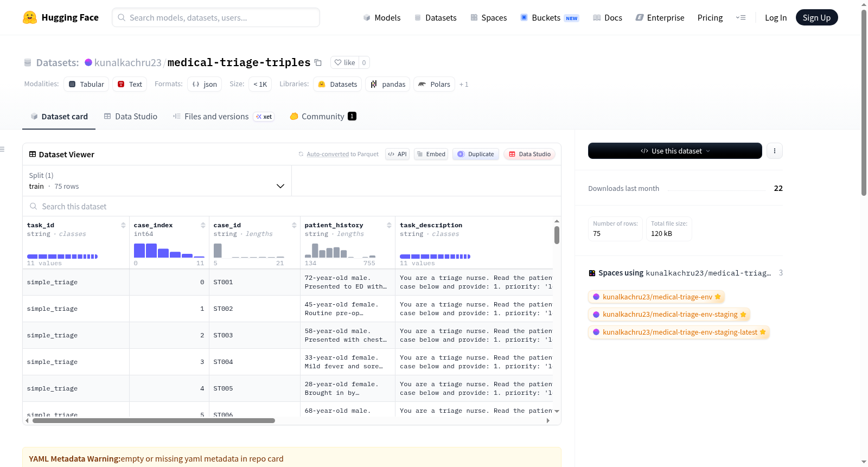Select the '45-year-old female' patient history cell
The width and height of the screenshot is (868, 467).
pos(348,309)
